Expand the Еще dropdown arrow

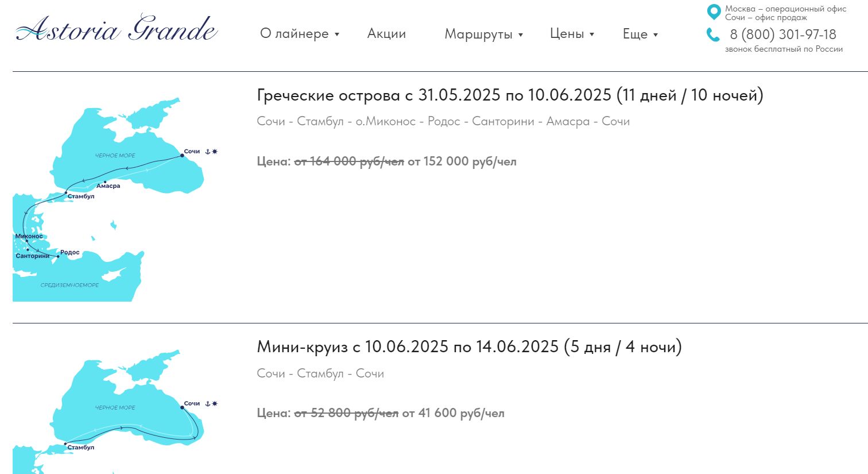point(656,35)
